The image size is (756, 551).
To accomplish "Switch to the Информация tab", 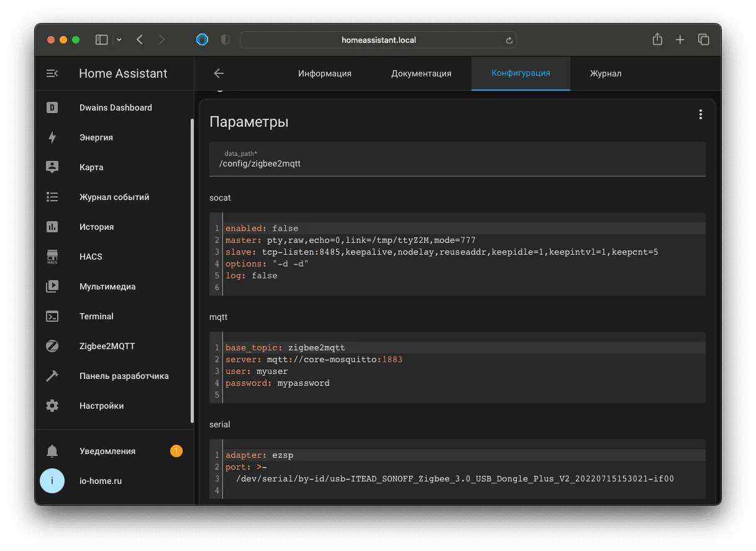I will click(x=324, y=73).
